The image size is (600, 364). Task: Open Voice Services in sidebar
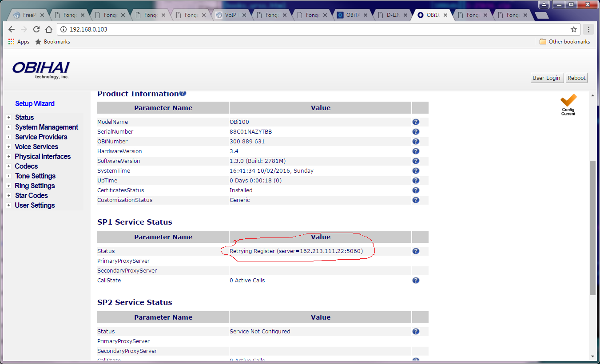point(36,147)
